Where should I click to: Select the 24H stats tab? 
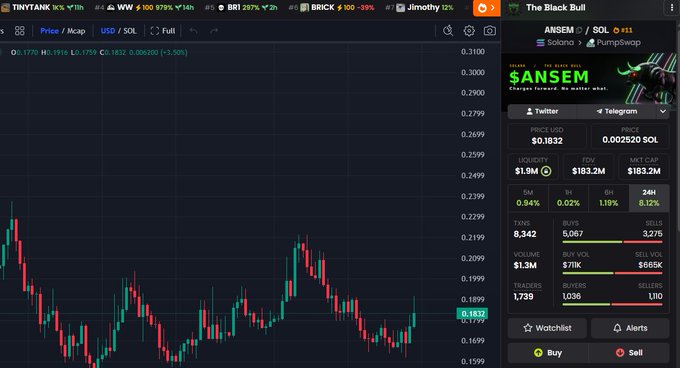point(649,198)
